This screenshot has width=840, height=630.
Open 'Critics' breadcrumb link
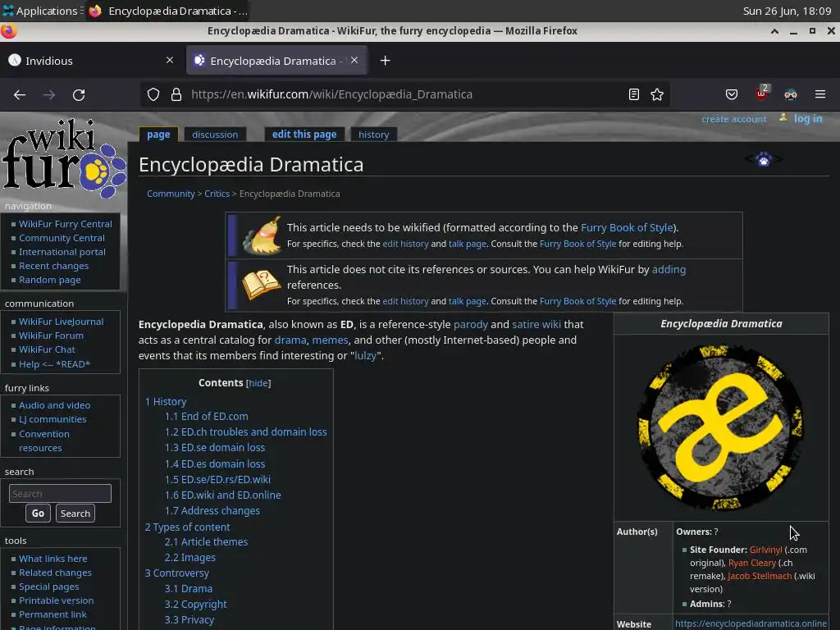pyautogui.click(x=217, y=194)
